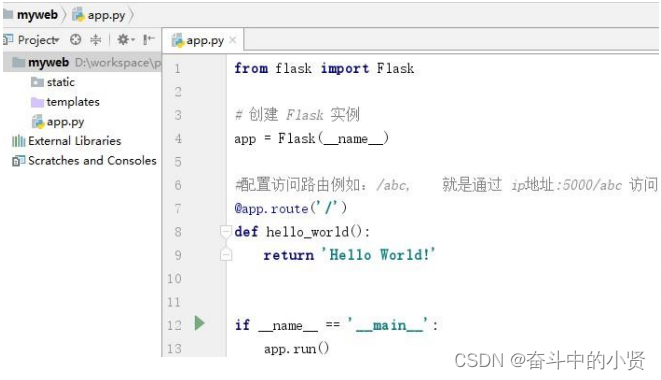
Task: Hide the Project tool window icon
Action: pos(148,40)
